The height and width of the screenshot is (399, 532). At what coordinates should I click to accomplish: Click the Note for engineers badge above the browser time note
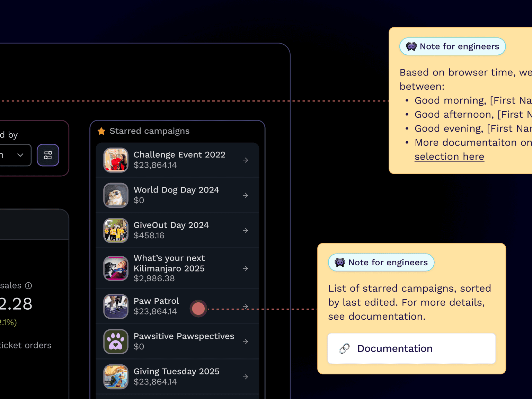pyautogui.click(x=452, y=46)
